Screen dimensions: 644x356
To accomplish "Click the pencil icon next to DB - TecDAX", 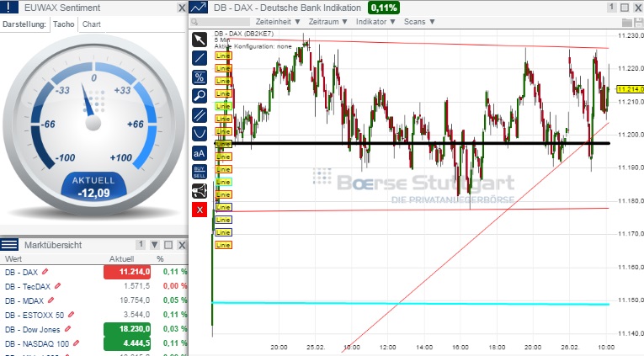I will point(58,285).
